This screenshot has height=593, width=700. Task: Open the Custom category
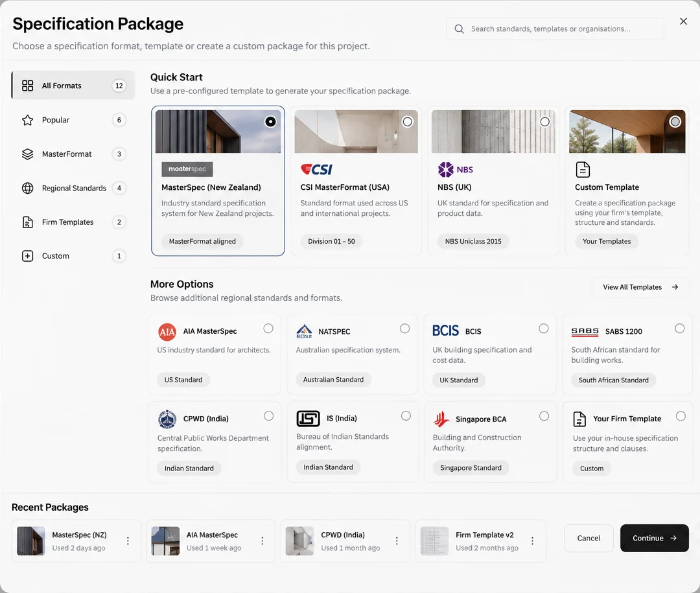tap(73, 256)
